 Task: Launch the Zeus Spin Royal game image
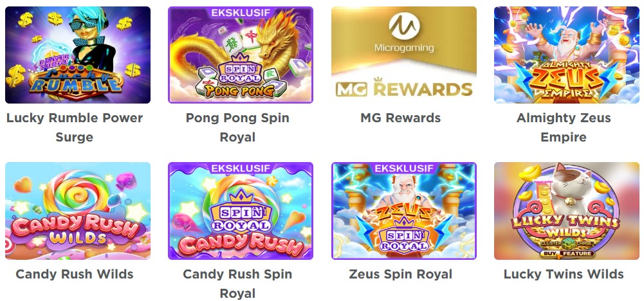[404, 211]
